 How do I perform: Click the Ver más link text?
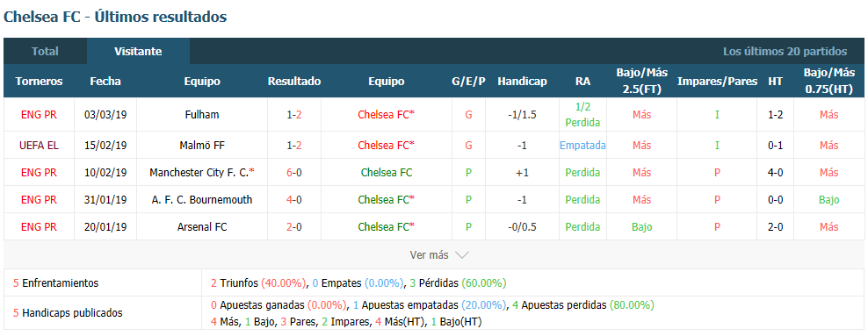click(x=429, y=254)
